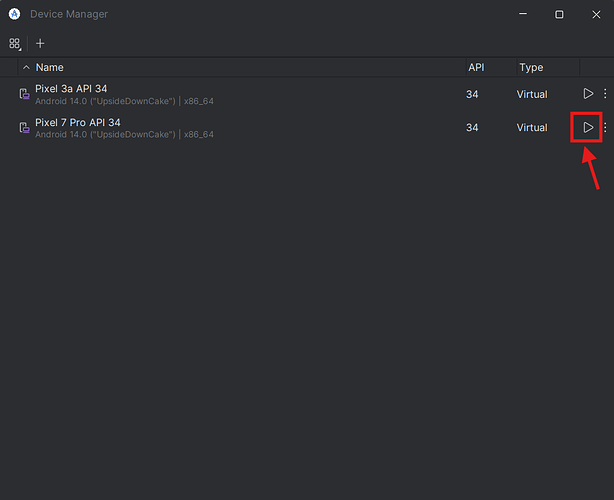Viewport: 614px width, 500px height.
Task: Toggle the sort arrow beside Name
Action: (26, 67)
